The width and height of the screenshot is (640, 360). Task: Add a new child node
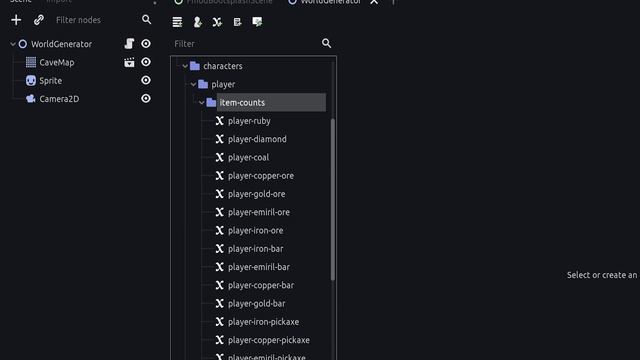[16, 20]
